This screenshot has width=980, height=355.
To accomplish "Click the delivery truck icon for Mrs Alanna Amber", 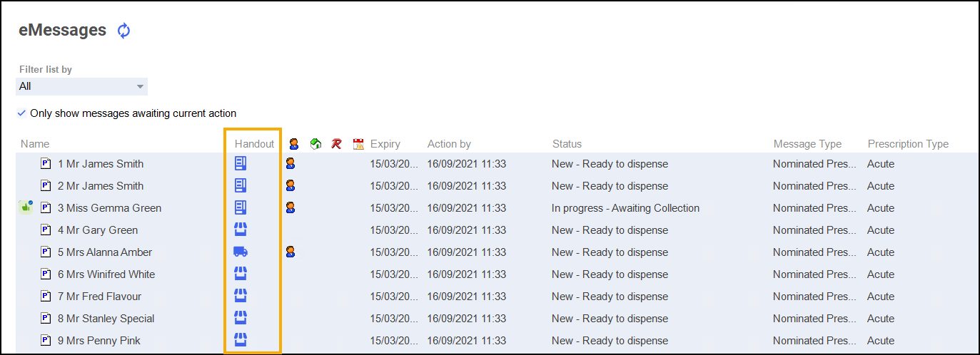I will click(241, 252).
